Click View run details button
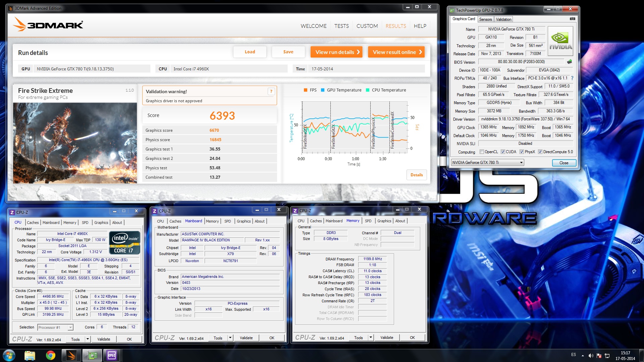644x362 pixels. pyautogui.click(x=336, y=52)
